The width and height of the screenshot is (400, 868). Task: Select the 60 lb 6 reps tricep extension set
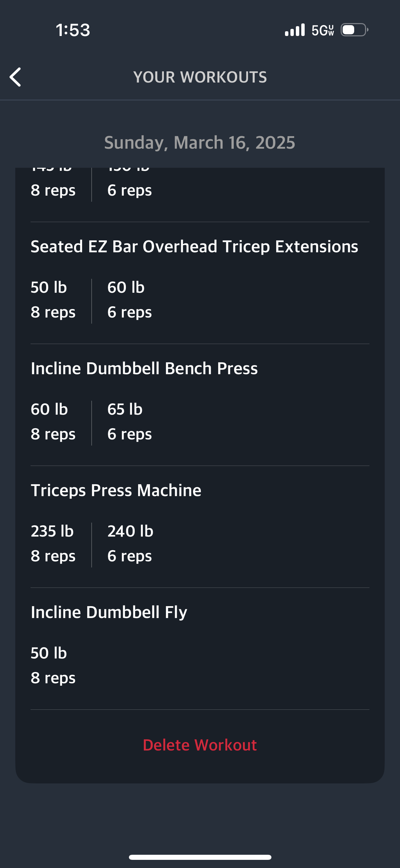(x=130, y=300)
